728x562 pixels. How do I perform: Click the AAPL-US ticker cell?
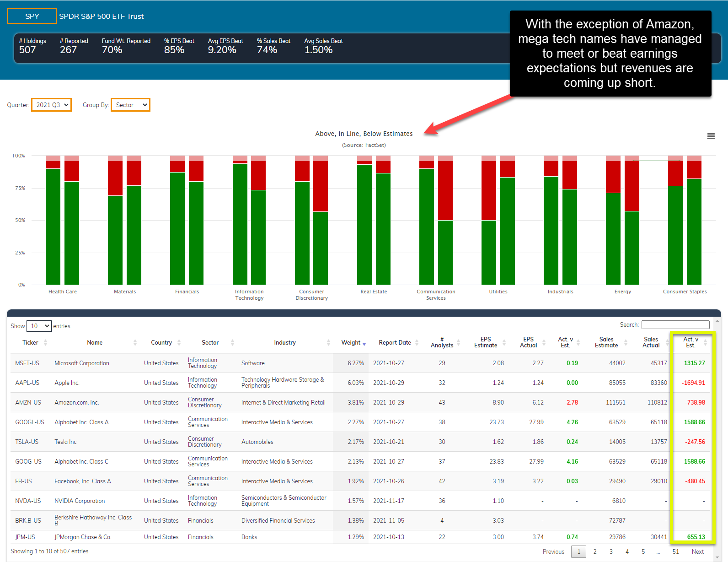coord(27,383)
